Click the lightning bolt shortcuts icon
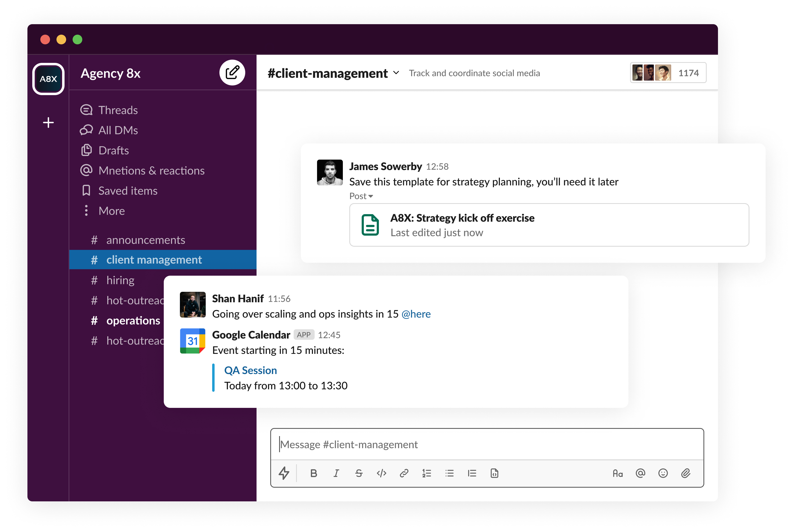Screen dimensions: 793x532 [284, 473]
